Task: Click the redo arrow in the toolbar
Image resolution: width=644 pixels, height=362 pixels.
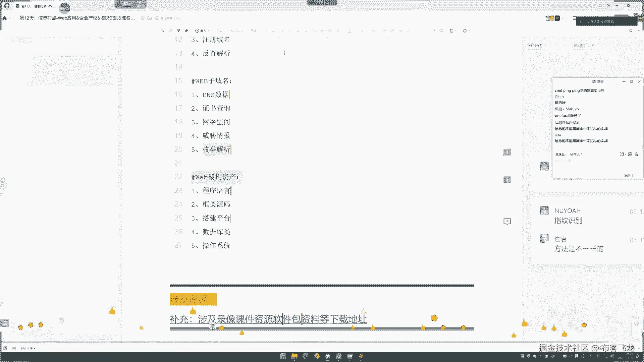Action: click(170, 31)
